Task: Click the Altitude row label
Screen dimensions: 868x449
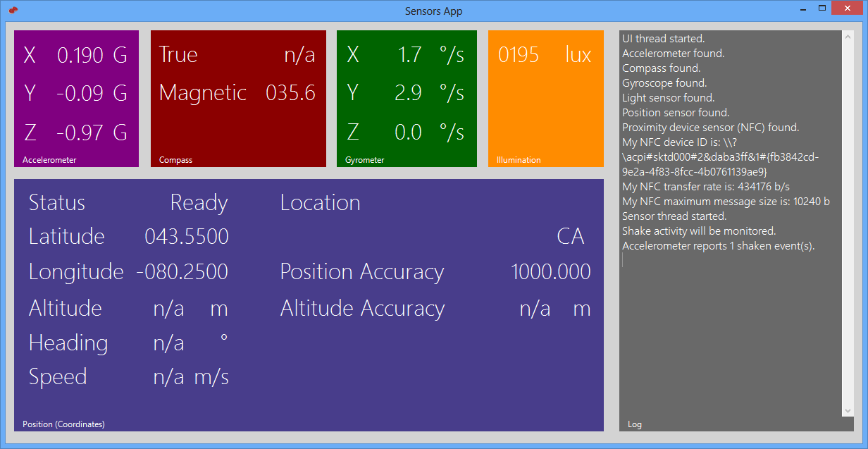Action: (66, 309)
